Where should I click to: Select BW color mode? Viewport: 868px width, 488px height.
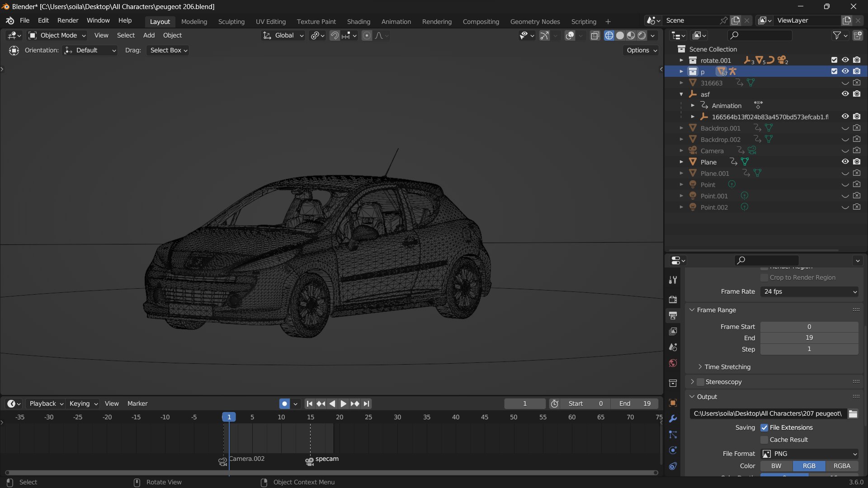776,466
